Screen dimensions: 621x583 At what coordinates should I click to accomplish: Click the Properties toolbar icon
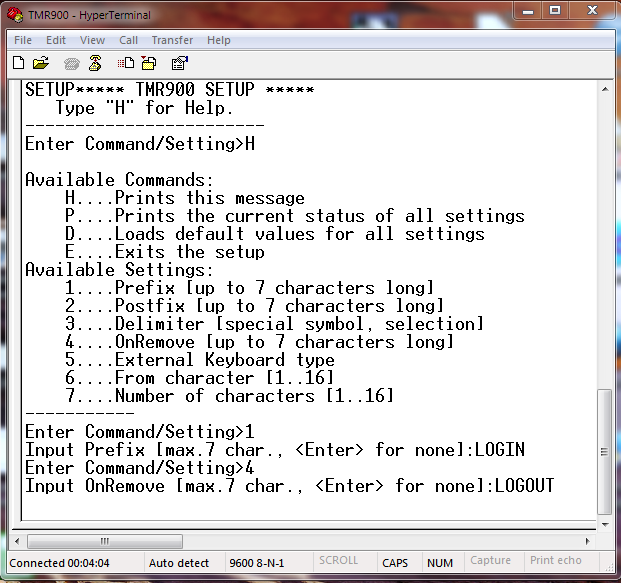179,62
